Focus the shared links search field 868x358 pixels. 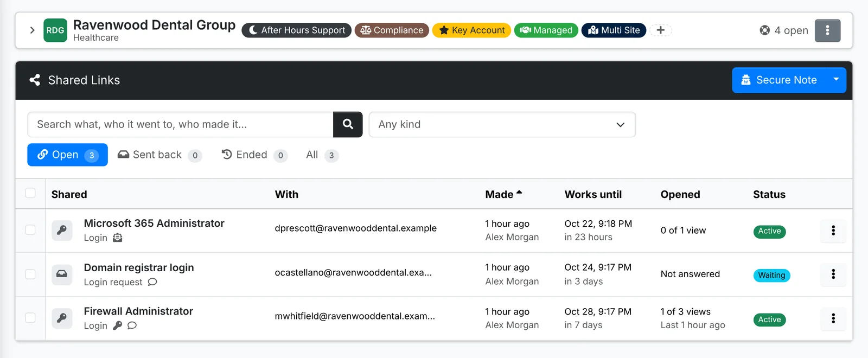(x=180, y=125)
